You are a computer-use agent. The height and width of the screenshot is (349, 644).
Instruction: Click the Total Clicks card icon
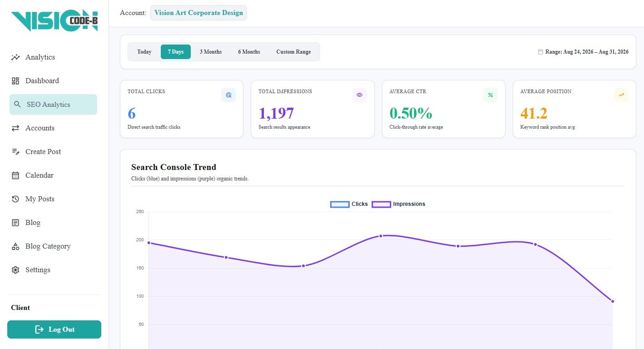pos(228,95)
